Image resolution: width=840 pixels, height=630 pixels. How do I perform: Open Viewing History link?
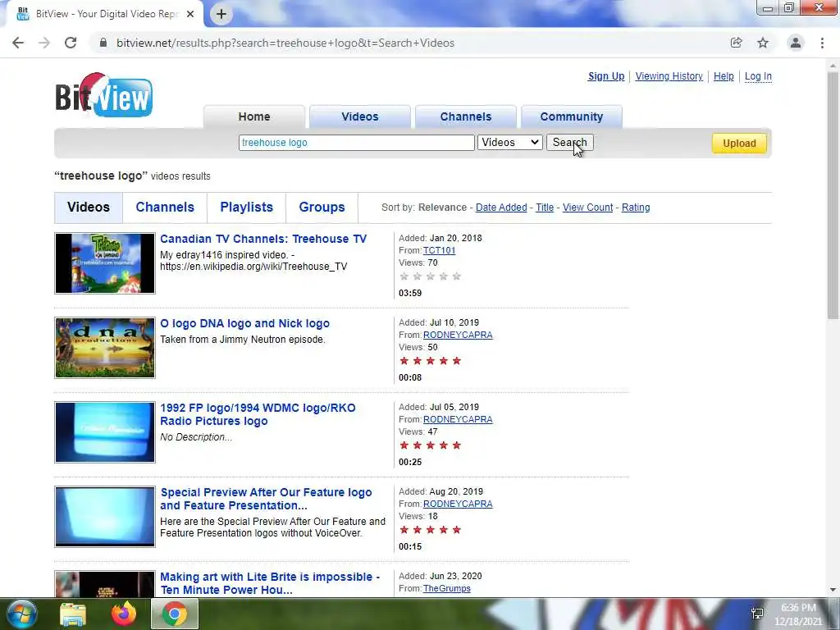669,76
